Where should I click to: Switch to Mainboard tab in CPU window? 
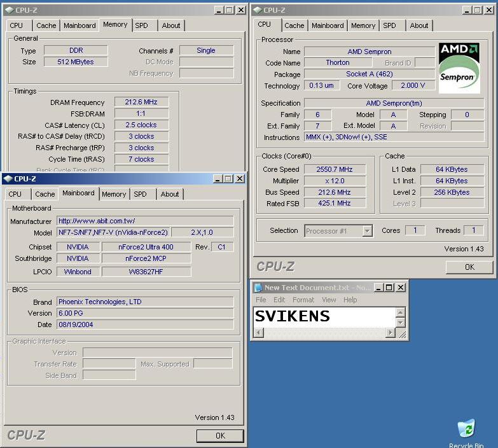(x=328, y=25)
